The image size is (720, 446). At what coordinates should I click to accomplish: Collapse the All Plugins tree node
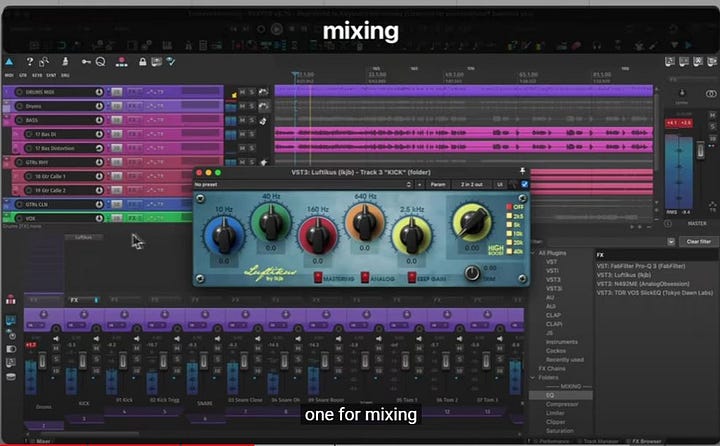tap(533, 253)
